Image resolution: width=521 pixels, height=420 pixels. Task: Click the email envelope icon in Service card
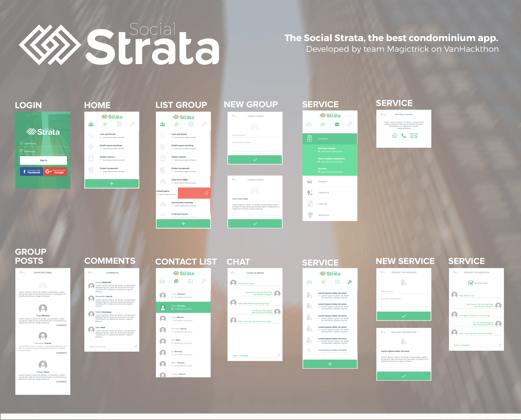tap(414, 136)
